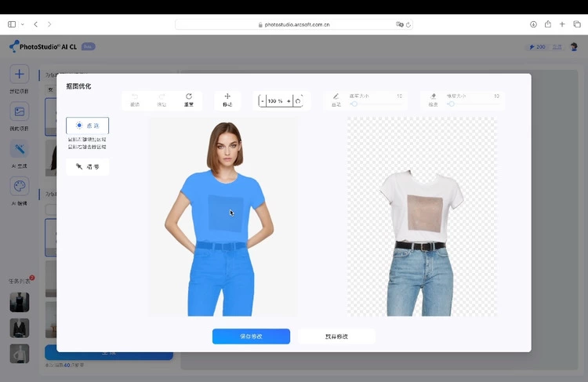
Task: Select the box-select mode with wand icon
Action: (88, 166)
